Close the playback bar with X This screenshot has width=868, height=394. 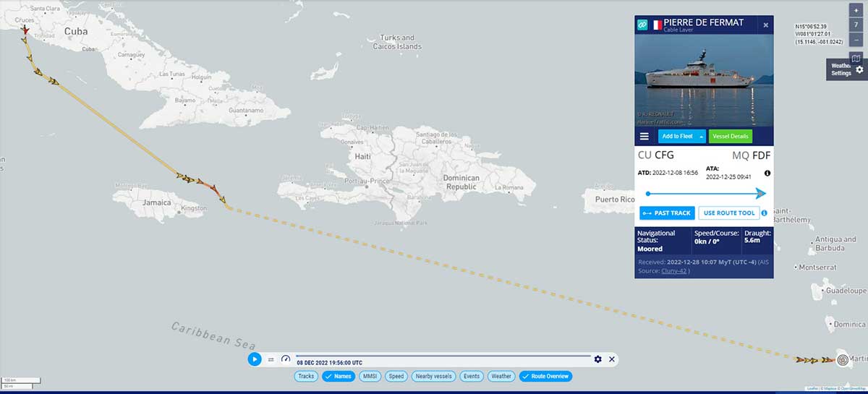612,359
